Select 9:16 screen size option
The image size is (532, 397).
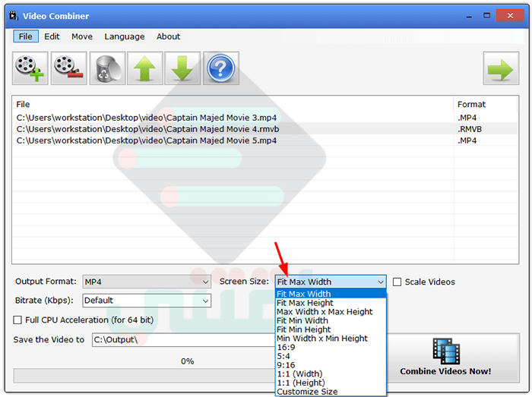tap(331, 365)
